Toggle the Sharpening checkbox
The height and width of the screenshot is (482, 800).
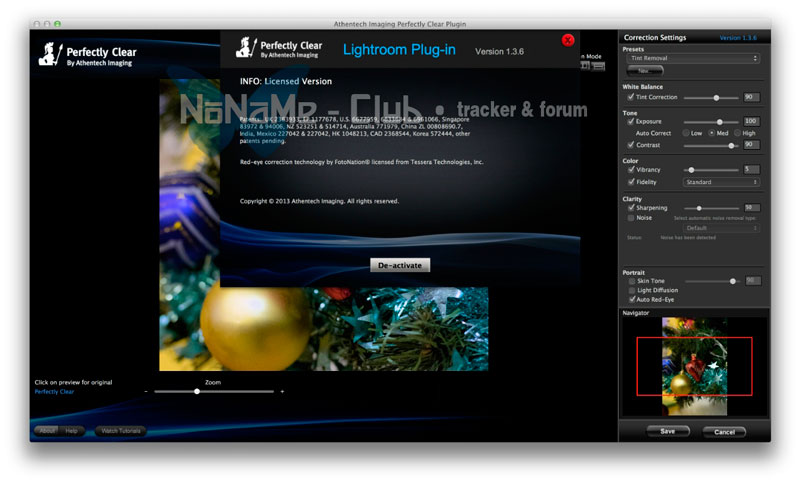pos(631,208)
